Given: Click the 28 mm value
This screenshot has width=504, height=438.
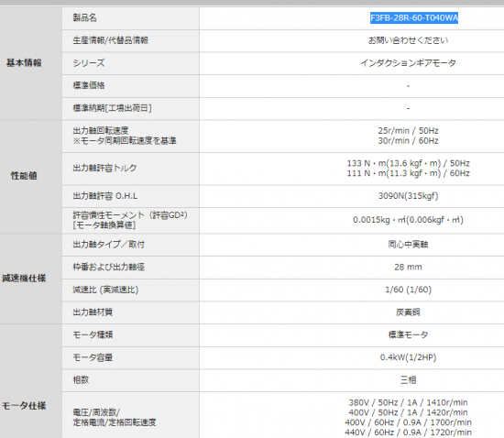Looking at the screenshot, I should tap(408, 267).
